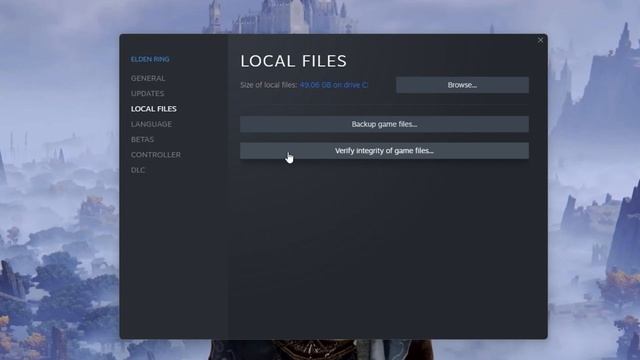This screenshot has width=640, height=360.
Task: Click the LOCAL FILES page heading
Action: point(293,61)
